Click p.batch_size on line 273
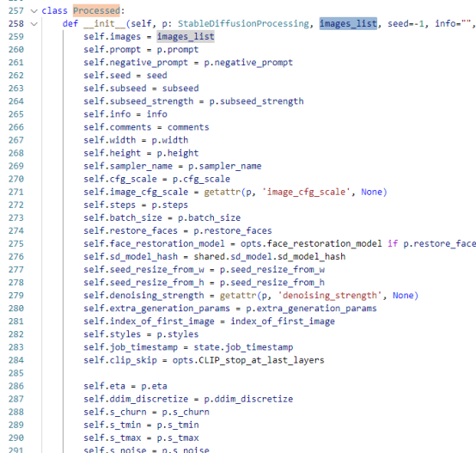476x453 pixels. [x=209, y=217]
